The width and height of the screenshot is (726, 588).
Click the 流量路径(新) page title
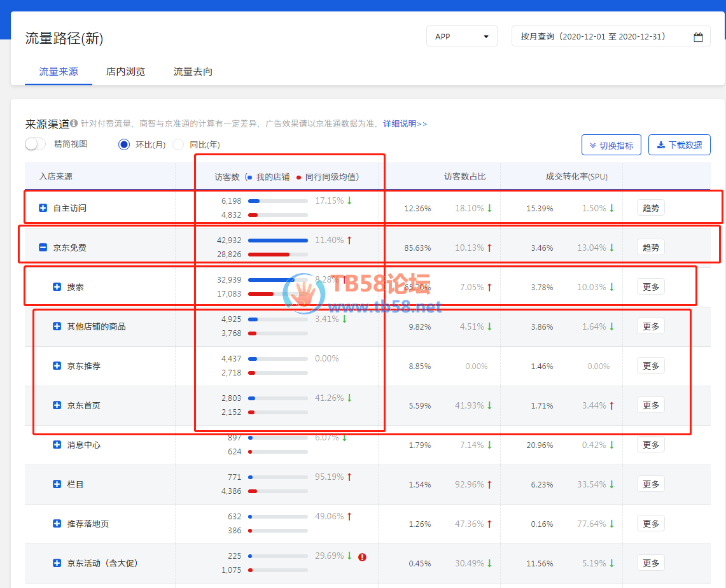pyautogui.click(x=64, y=38)
